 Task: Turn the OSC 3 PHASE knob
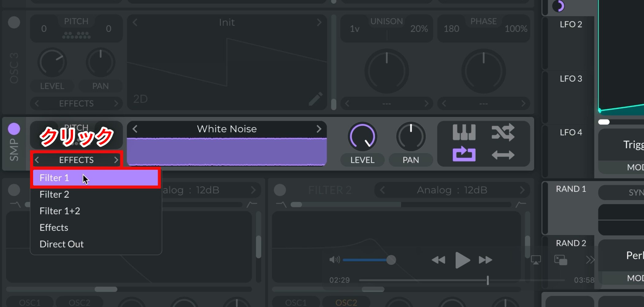point(484,71)
